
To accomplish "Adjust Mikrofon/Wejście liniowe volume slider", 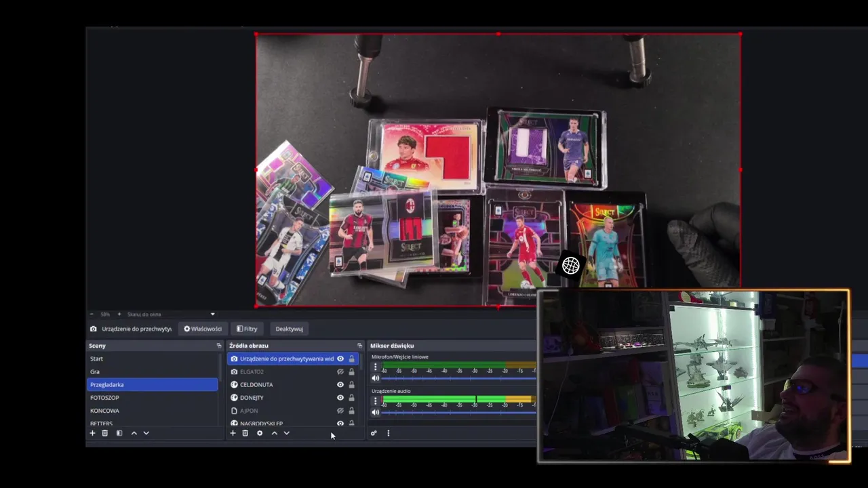I will pyautogui.click(x=458, y=378).
